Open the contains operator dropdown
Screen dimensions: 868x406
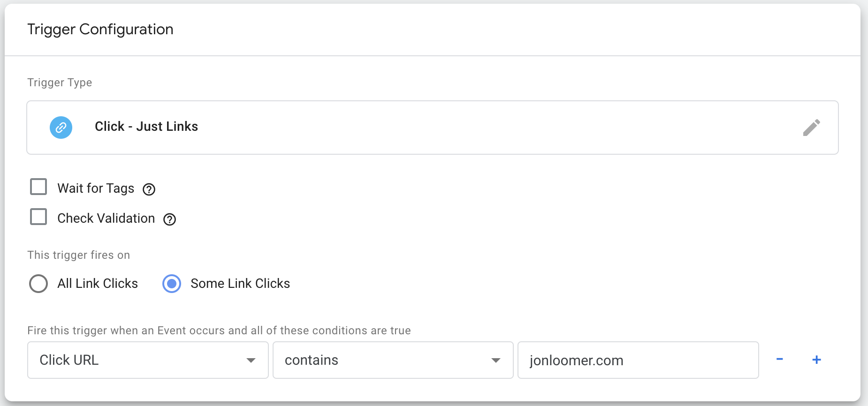point(393,360)
